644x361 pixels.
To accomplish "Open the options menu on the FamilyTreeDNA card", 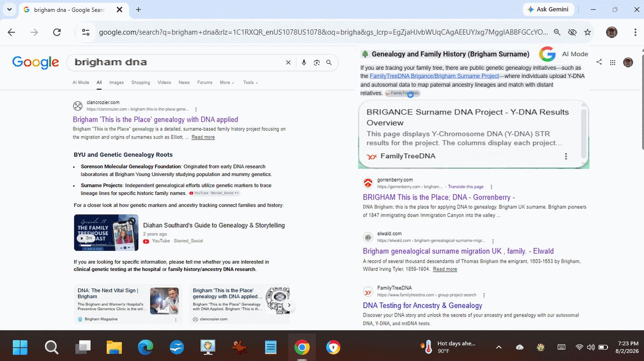I will [x=566, y=156].
